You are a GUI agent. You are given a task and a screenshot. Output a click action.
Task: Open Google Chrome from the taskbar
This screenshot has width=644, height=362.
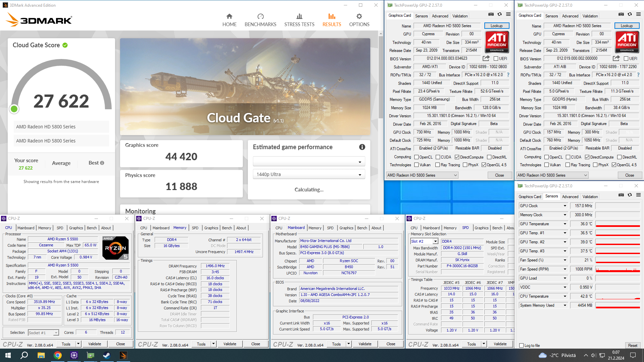click(58, 355)
